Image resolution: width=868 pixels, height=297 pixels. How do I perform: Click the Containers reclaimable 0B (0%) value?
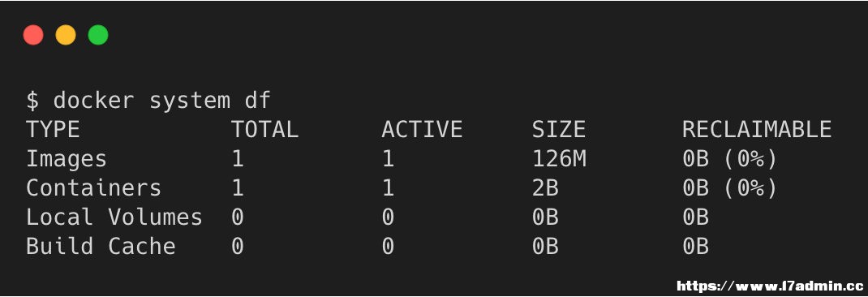[x=729, y=187]
